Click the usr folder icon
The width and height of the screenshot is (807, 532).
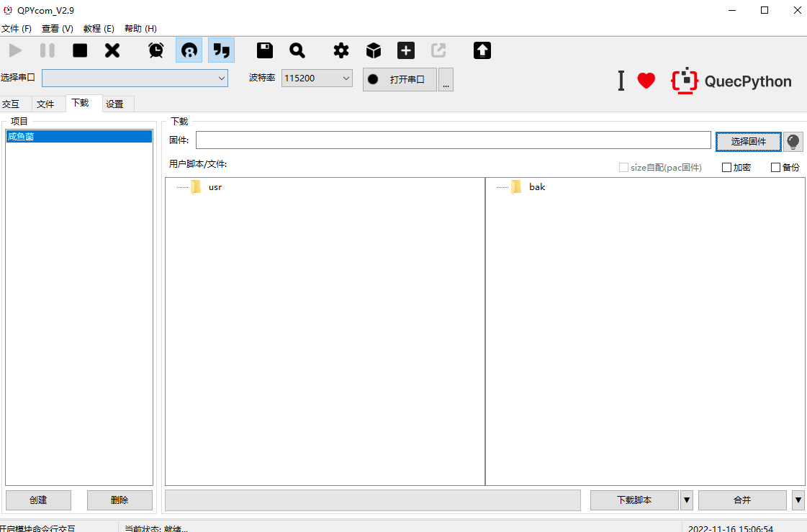(196, 187)
